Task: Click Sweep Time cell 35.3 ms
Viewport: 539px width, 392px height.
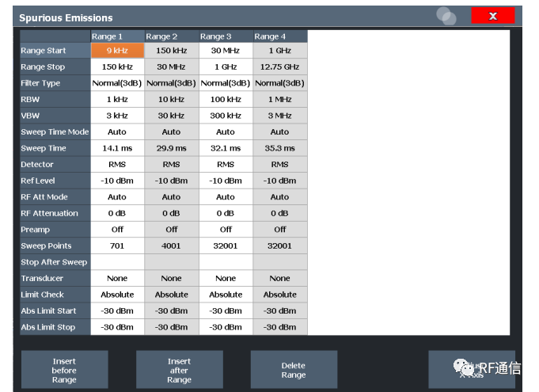Action: point(280,148)
